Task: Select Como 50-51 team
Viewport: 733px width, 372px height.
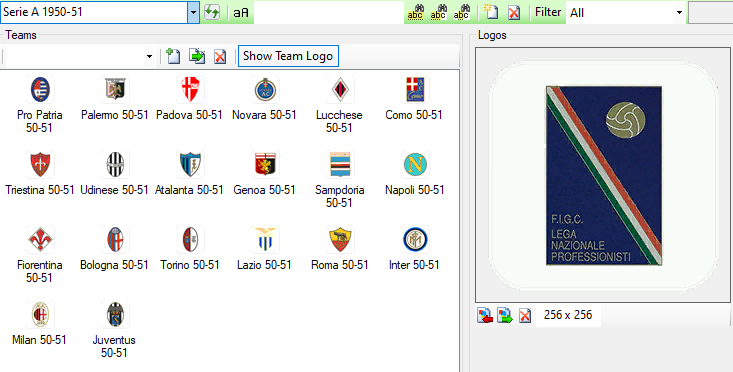Action: tap(414, 99)
